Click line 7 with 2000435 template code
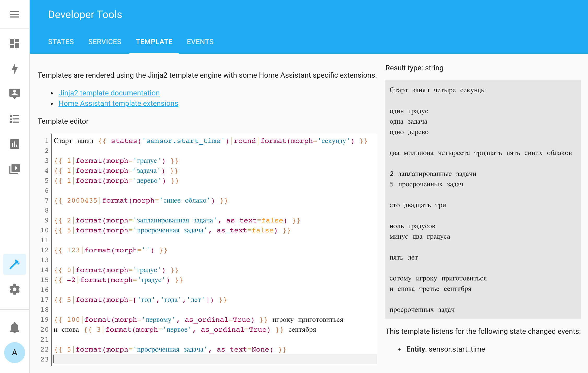The width and height of the screenshot is (588, 373). pyautogui.click(x=141, y=200)
